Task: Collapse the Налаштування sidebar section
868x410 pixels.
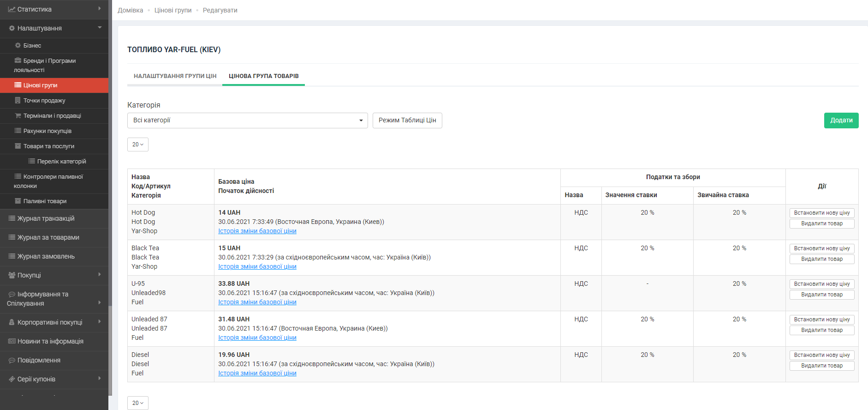Action: click(x=100, y=28)
